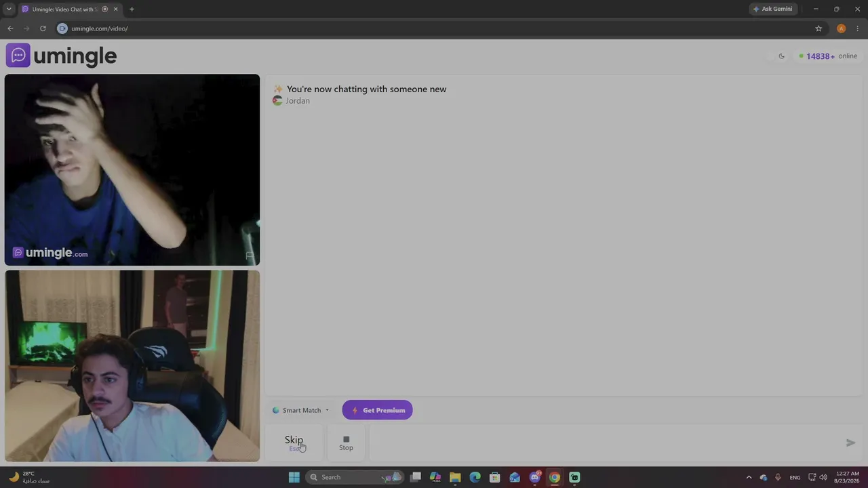Viewport: 868px width, 488px height.
Task: Switch to Discord from the taskbar
Action: tap(534, 477)
